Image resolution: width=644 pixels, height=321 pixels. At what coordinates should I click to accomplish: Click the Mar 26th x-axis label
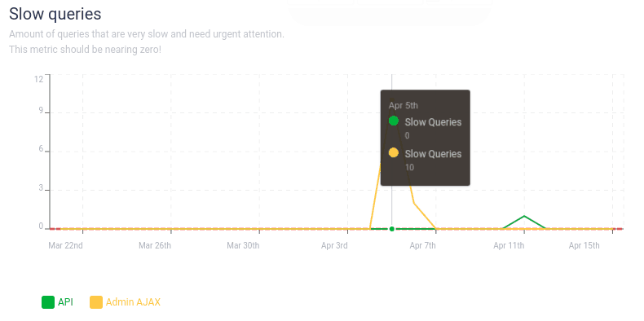point(155,246)
